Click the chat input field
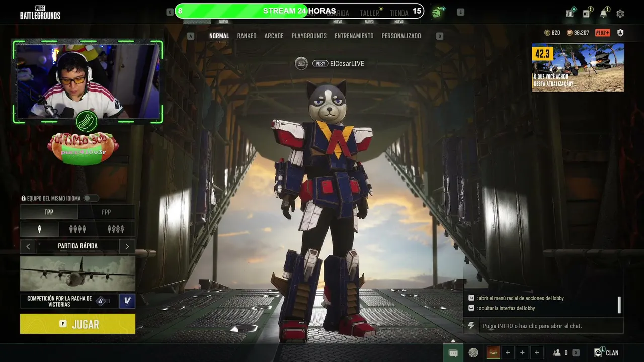The width and height of the screenshot is (644, 362). 551,326
